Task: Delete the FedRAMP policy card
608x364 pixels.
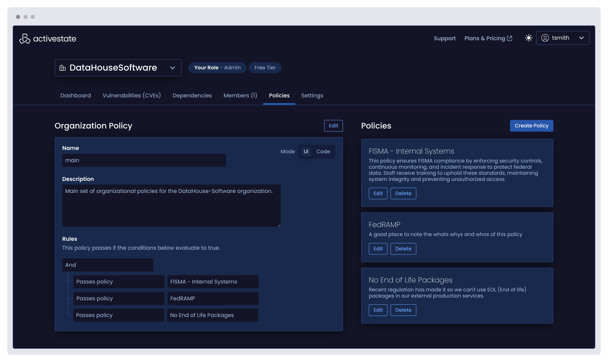Action: click(403, 249)
